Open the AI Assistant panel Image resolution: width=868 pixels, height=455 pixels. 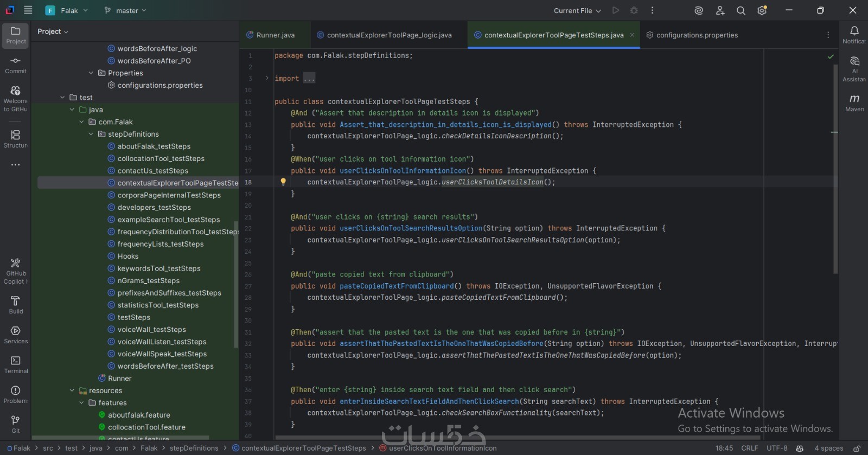(x=854, y=68)
